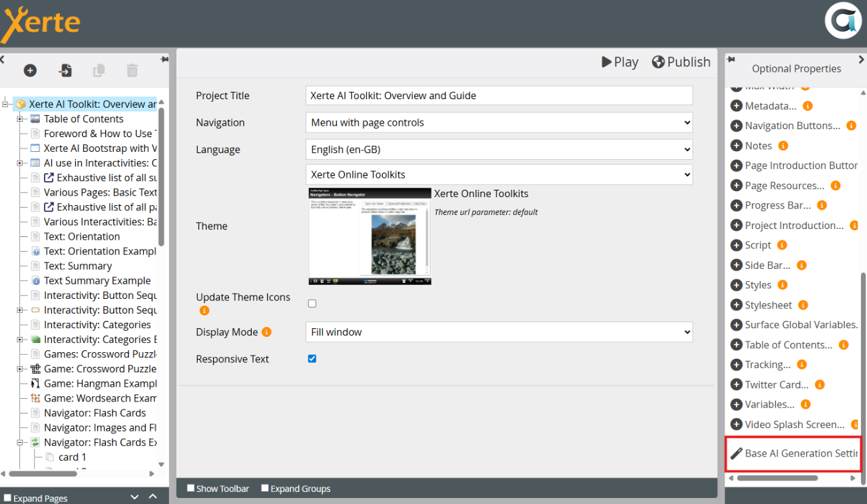Add the Script optional property plus icon
This screenshot has height=504, width=867.
(x=736, y=245)
